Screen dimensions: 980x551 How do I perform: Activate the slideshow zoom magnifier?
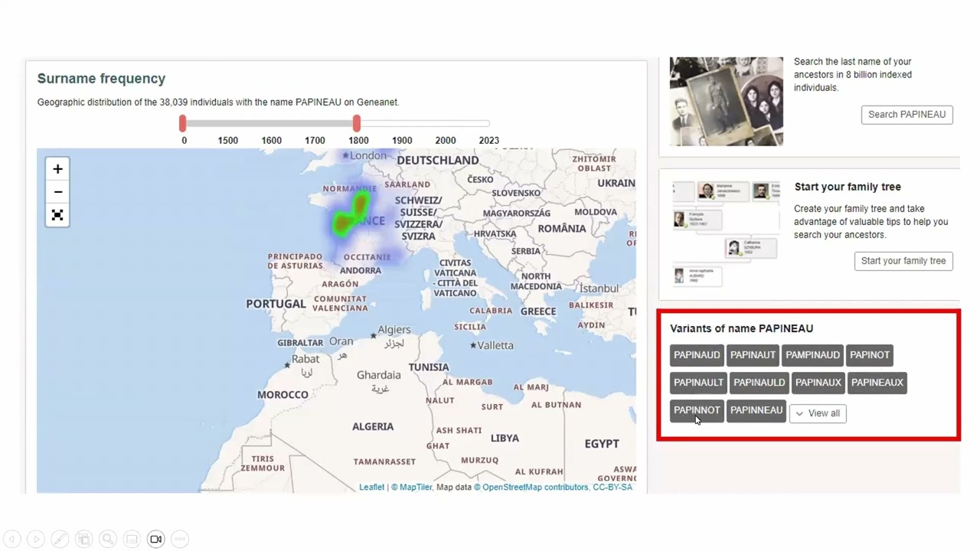pyautogui.click(x=108, y=539)
